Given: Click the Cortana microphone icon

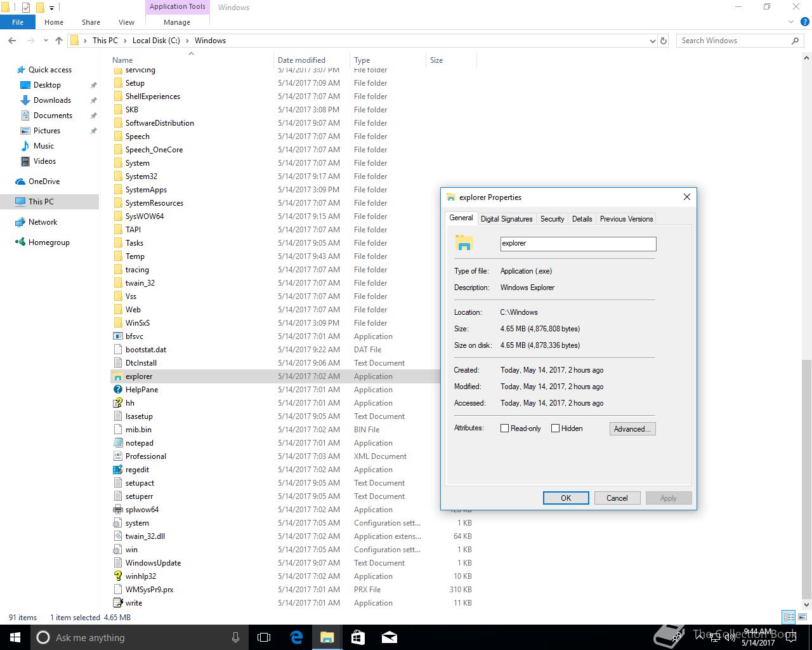Looking at the screenshot, I should [x=236, y=637].
